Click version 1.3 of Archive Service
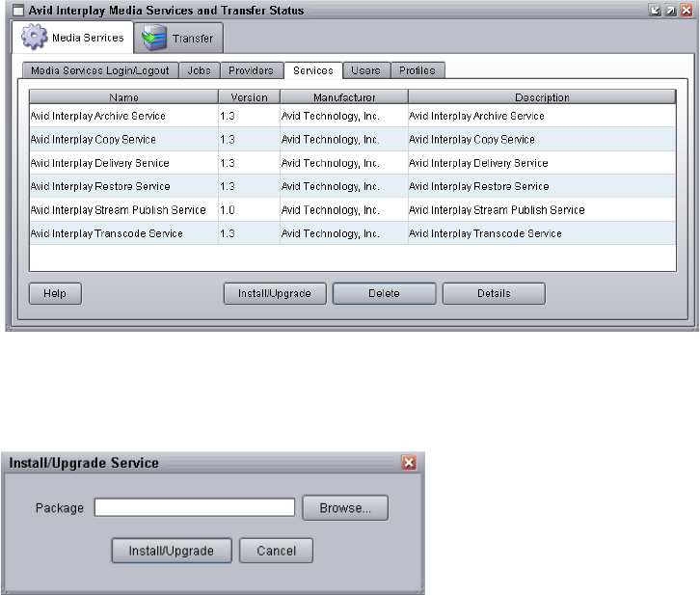 [x=249, y=116]
